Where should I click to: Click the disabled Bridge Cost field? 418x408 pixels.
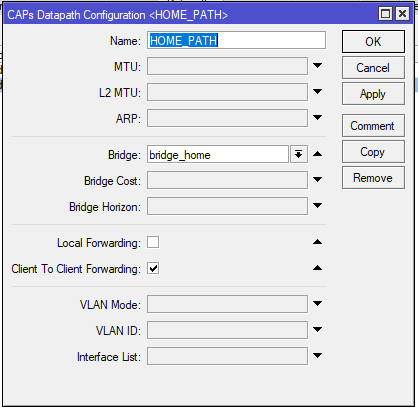[x=227, y=180]
